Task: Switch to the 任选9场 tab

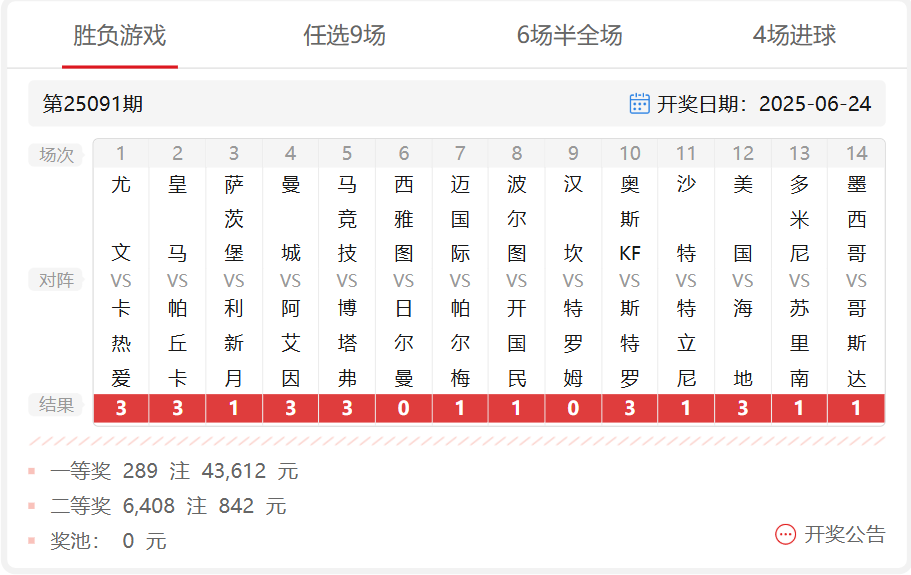Action: click(345, 35)
